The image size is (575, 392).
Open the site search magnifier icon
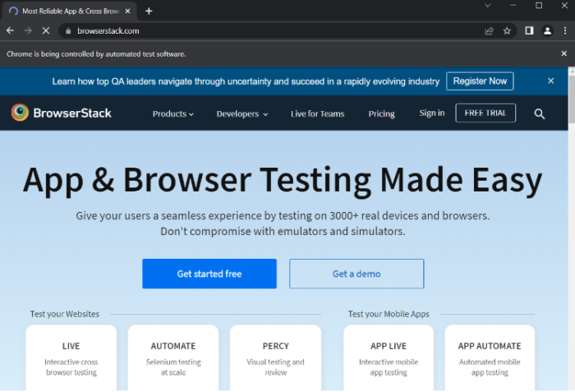coord(540,114)
